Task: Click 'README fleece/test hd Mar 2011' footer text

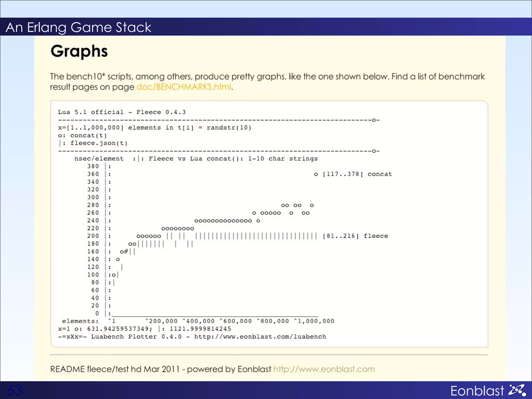Action: 115,369
